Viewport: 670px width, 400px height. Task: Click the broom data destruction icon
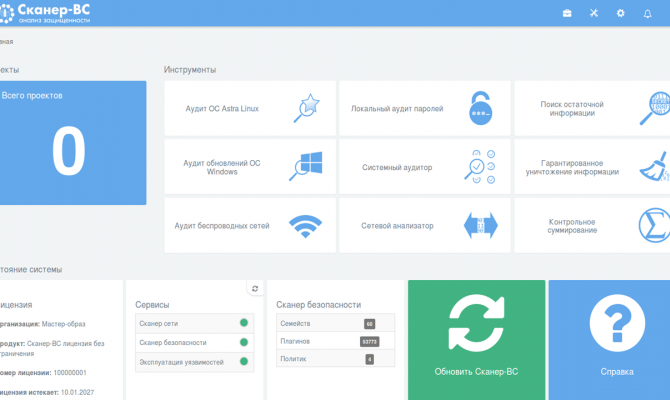pyautogui.click(x=655, y=167)
